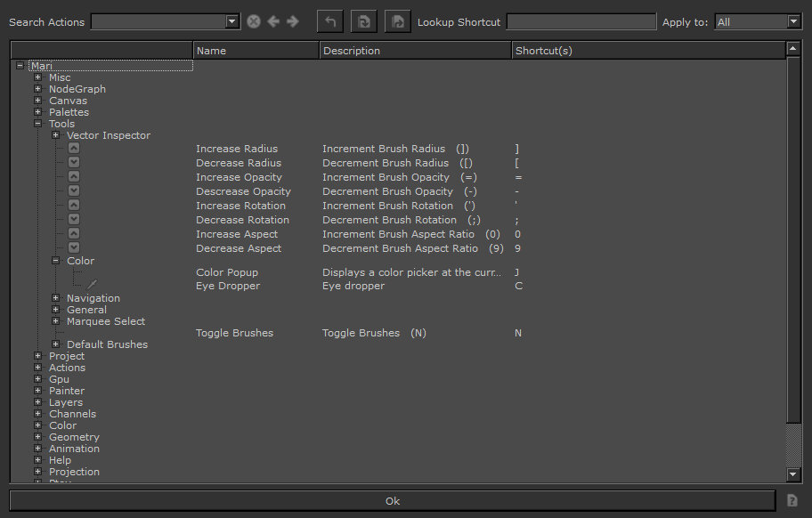Expand the Navigation group in the tree
The image size is (812, 518).
coord(56,298)
